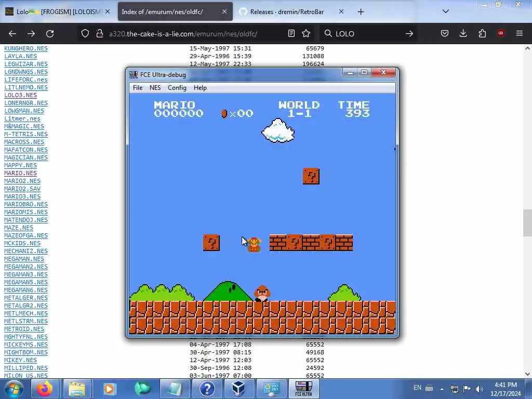The width and height of the screenshot is (532, 399).
Task: Open the LOLO3.NES link
Action: tap(20, 95)
